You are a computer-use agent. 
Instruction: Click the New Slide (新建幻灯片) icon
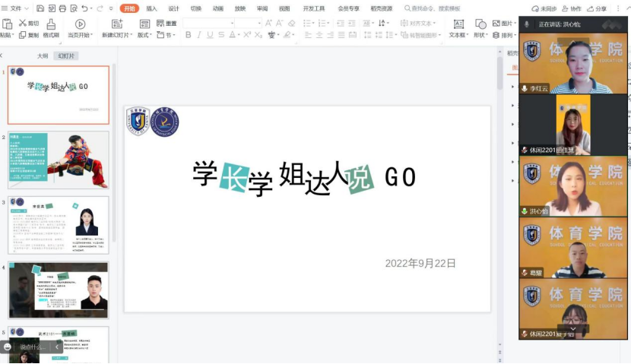(x=116, y=24)
